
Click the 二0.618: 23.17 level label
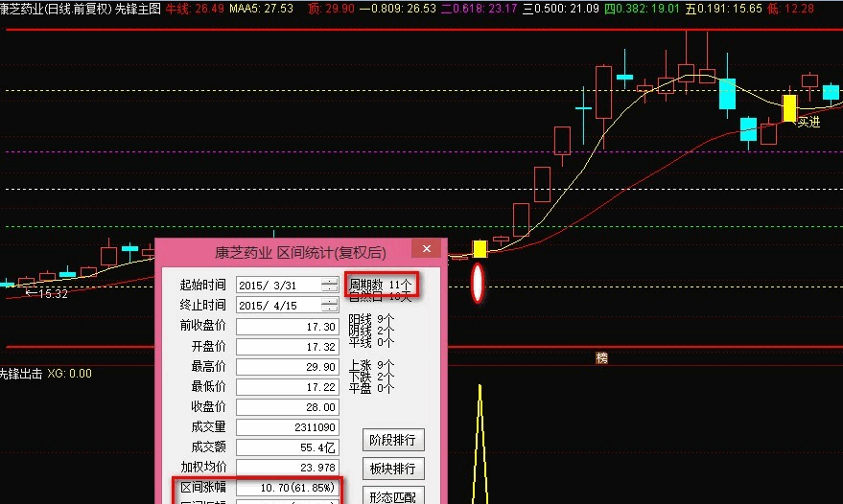479,9
